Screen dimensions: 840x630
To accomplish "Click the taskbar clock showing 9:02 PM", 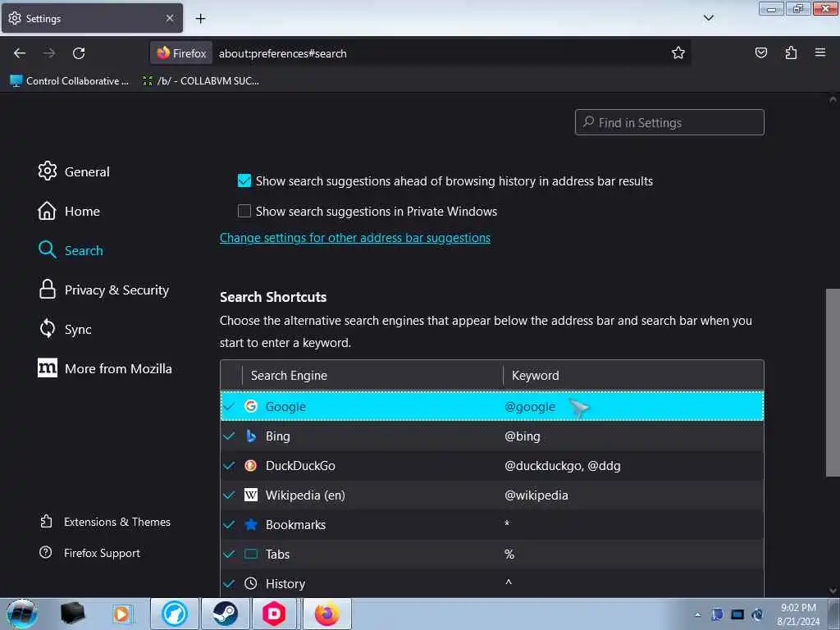I will click(798, 614).
